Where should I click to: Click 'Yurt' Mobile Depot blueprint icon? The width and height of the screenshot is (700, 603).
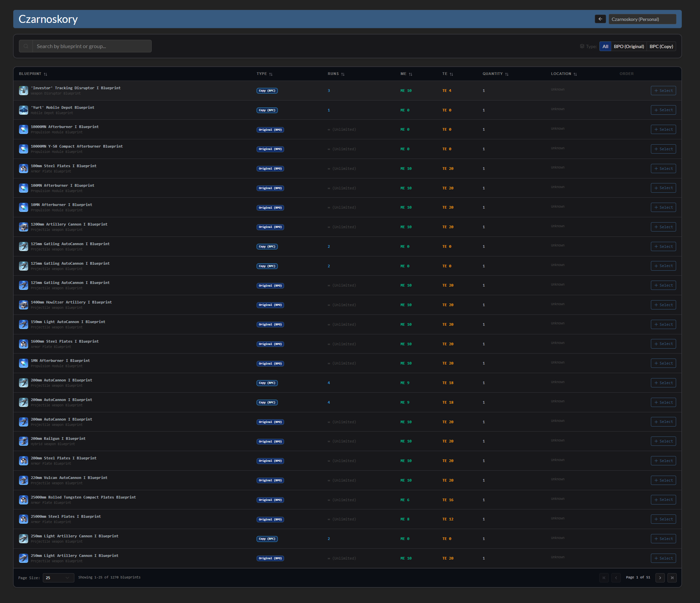click(24, 110)
